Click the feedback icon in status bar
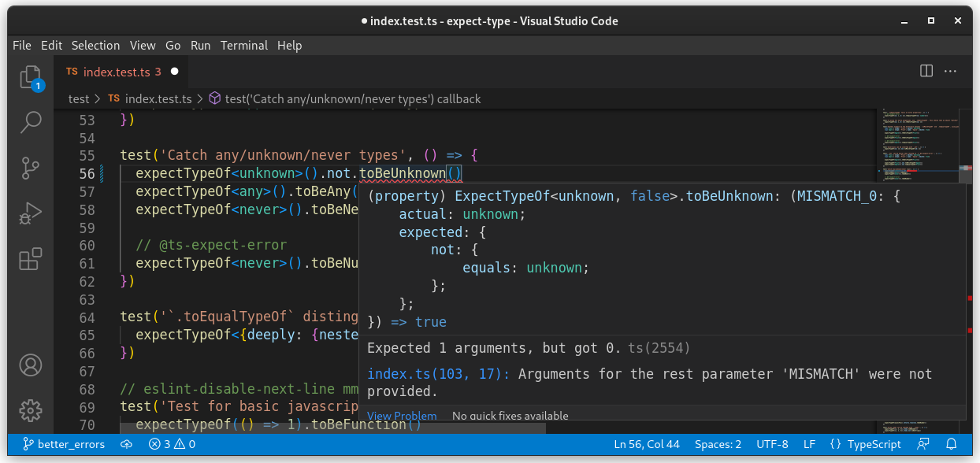Viewport: 980px width, 463px height. coord(923,444)
